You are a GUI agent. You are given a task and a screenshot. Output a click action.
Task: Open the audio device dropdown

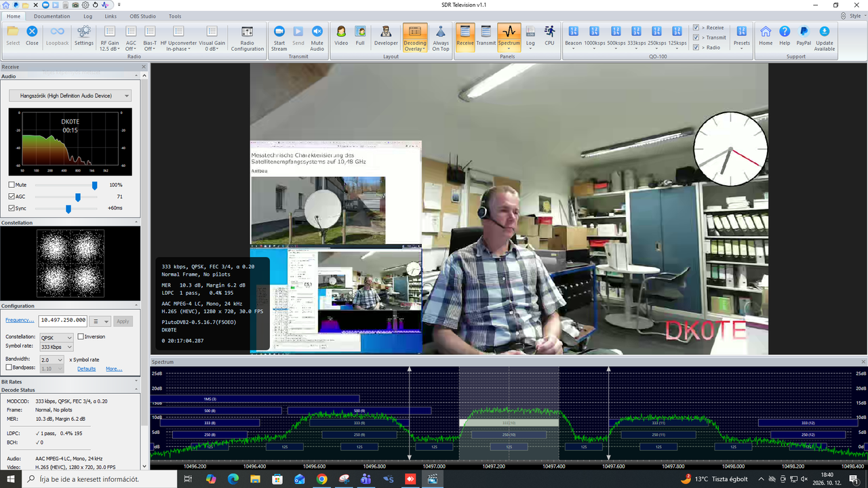(70, 96)
